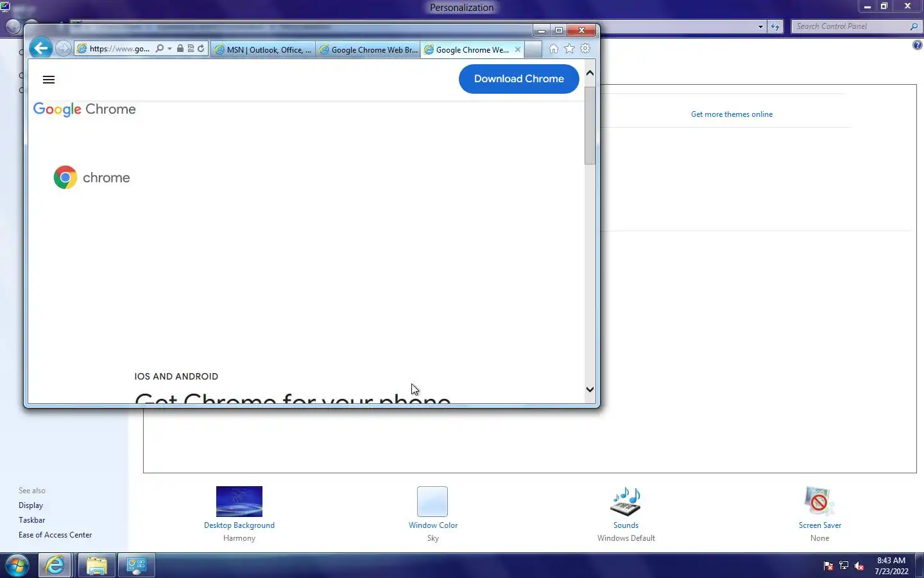Switch to the Google Chrome Web Br... tab
924x578 pixels.
[368, 49]
